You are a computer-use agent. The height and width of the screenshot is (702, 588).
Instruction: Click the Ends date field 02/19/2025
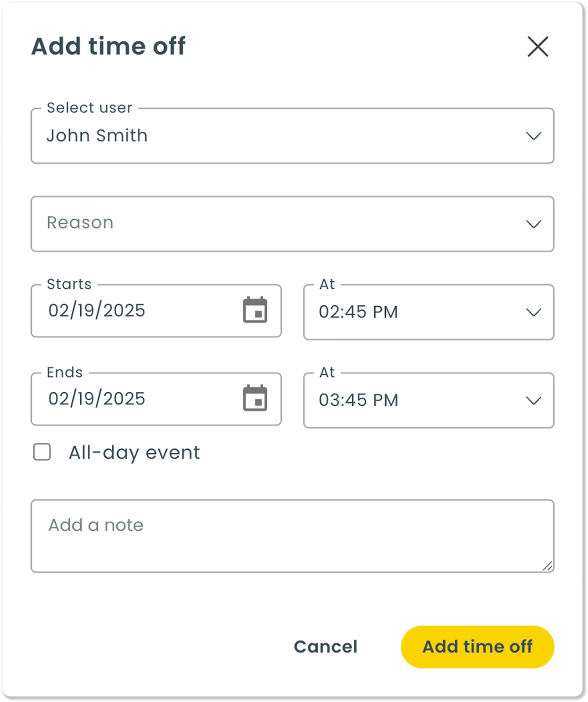pos(156,399)
